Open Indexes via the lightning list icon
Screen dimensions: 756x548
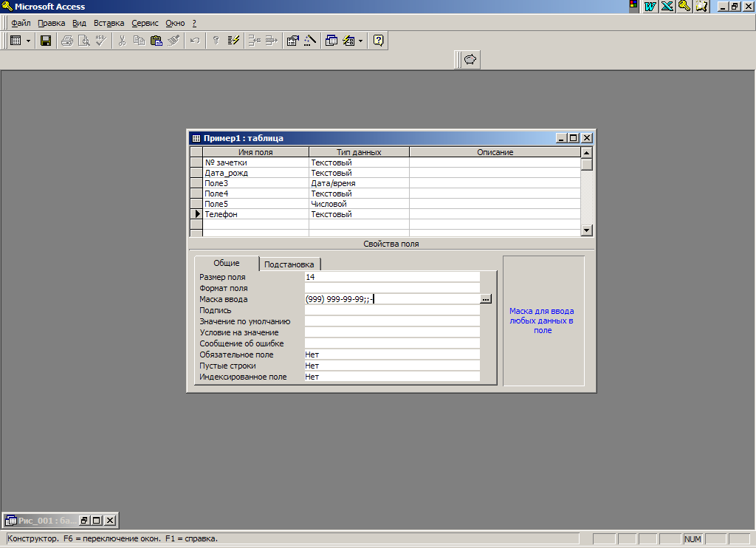click(x=233, y=41)
